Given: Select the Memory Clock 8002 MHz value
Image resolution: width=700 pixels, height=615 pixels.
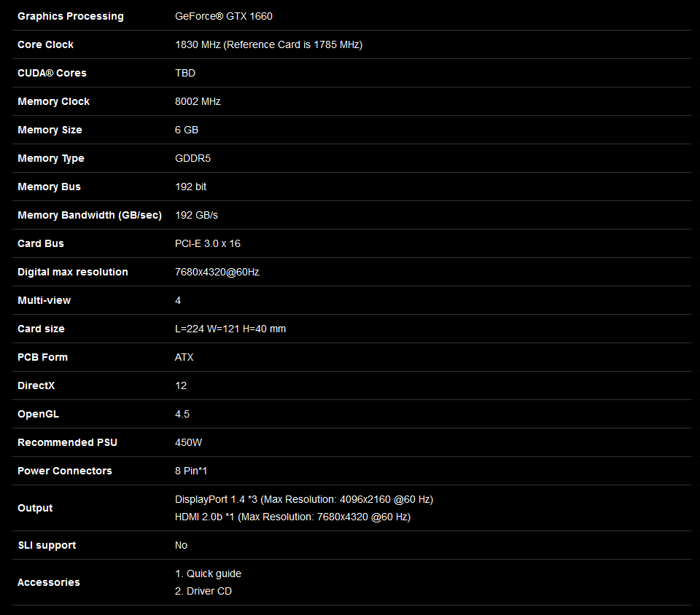Looking at the screenshot, I should [198, 102].
